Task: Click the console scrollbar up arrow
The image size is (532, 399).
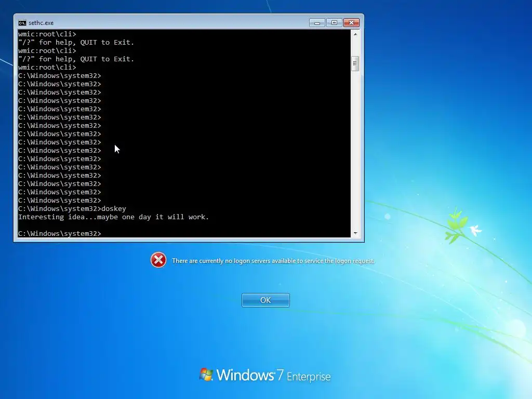Action: tap(355, 34)
